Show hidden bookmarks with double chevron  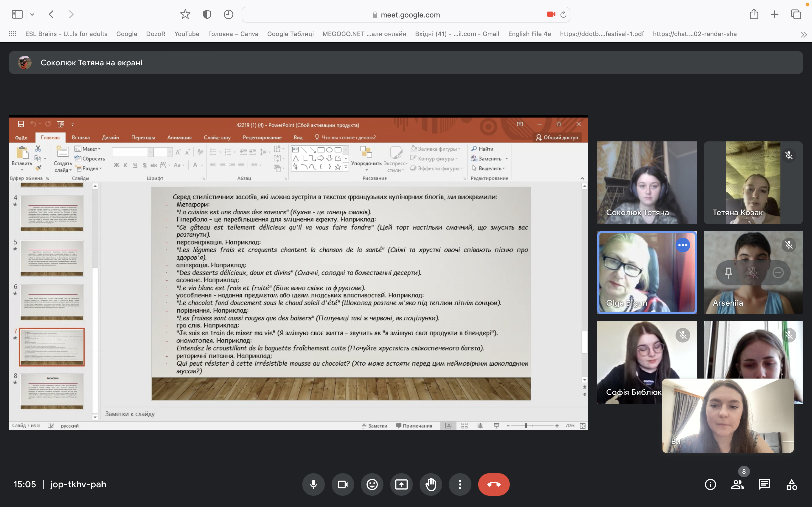[x=803, y=35]
